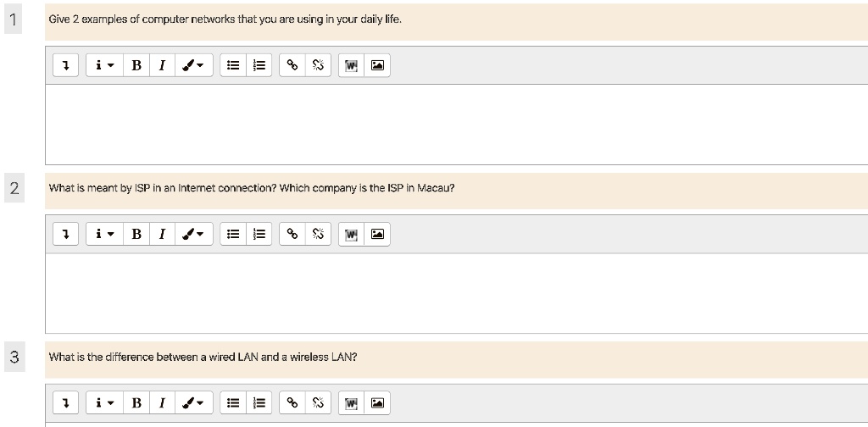Viewport: 868px width, 427px height.
Task: Click insert image icon in question 1 editor
Action: pyautogui.click(x=377, y=65)
